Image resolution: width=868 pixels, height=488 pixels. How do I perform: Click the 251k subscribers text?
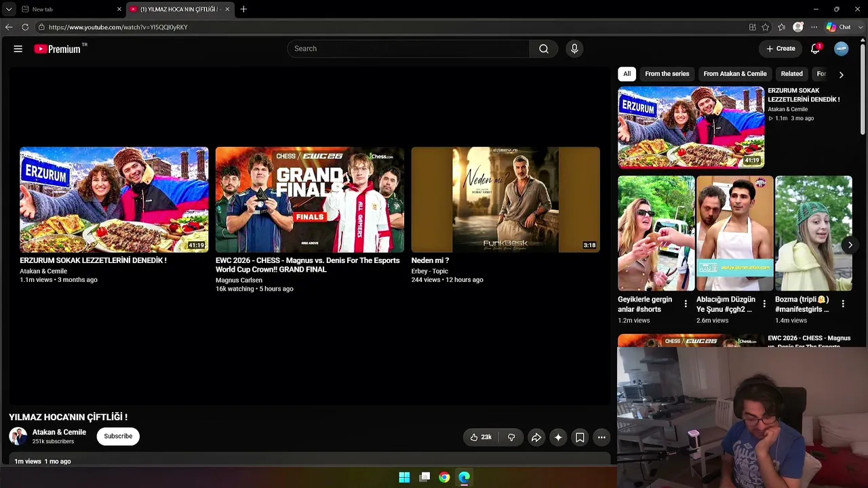point(53,442)
